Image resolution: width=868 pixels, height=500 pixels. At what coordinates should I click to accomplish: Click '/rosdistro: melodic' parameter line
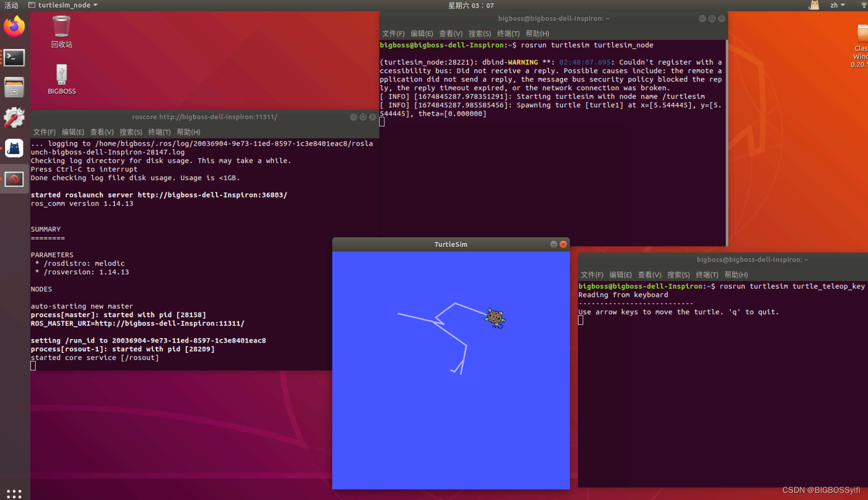coord(80,264)
